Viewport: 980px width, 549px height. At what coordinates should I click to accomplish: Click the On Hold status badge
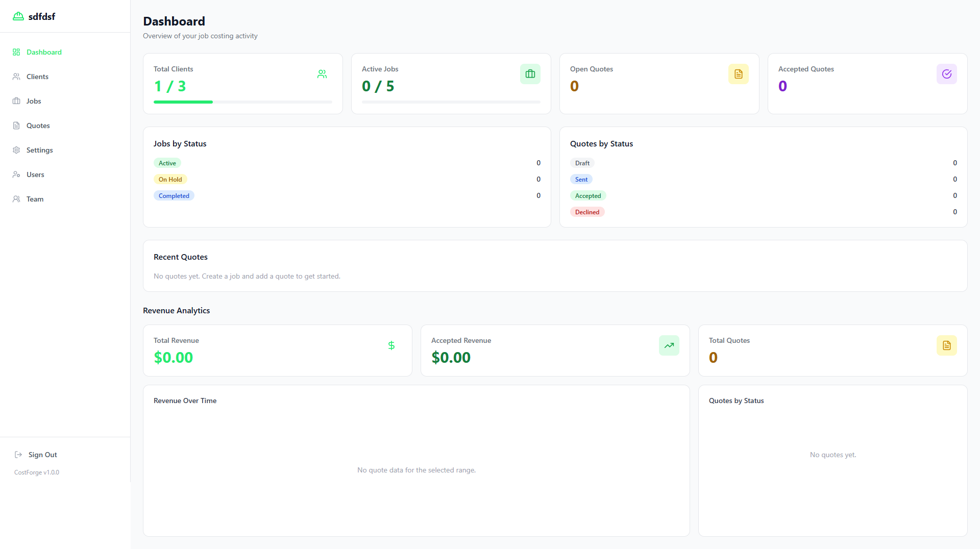pyautogui.click(x=170, y=180)
